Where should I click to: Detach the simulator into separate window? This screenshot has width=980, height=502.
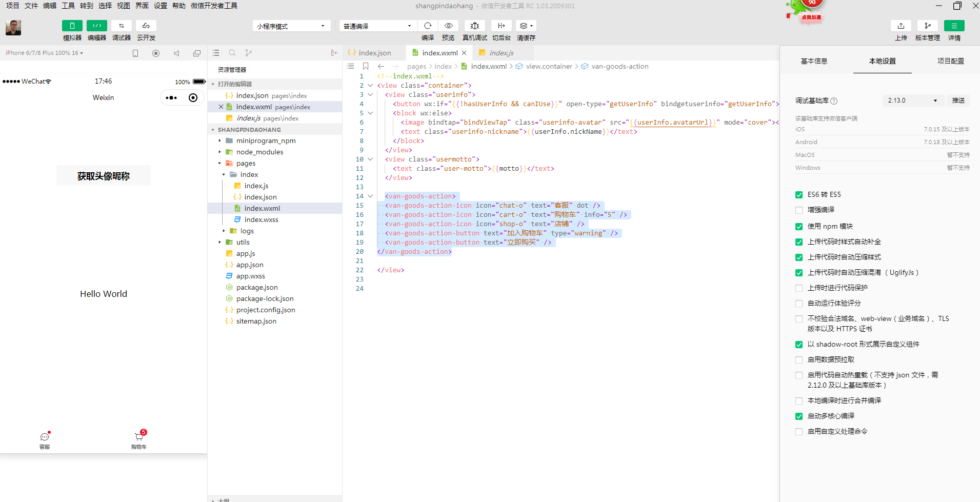coord(197,53)
